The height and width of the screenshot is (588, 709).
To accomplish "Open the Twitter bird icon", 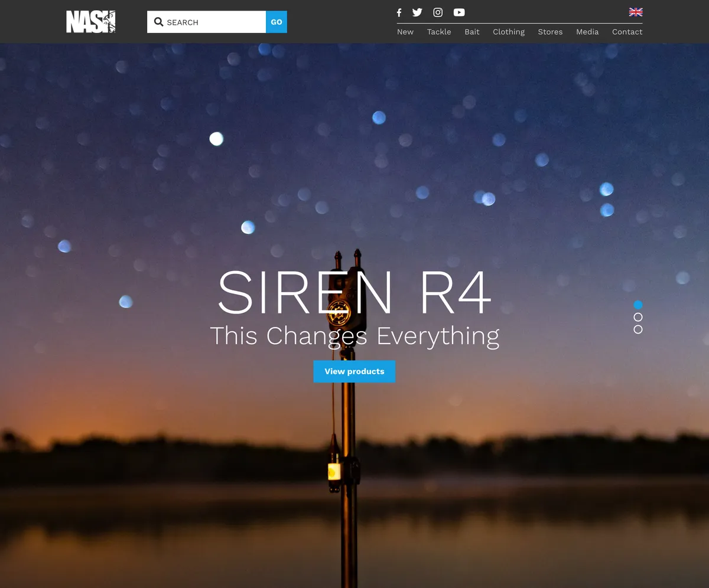I will point(417,12).
